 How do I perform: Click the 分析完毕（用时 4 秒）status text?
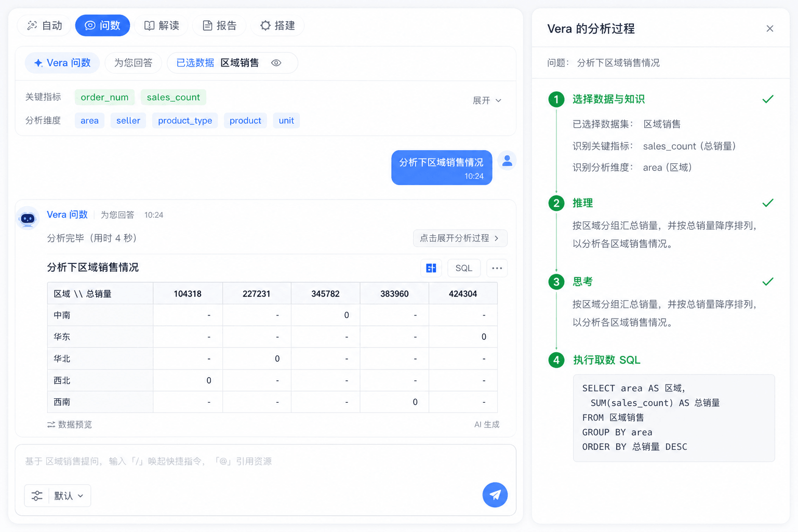coord(92,238)
